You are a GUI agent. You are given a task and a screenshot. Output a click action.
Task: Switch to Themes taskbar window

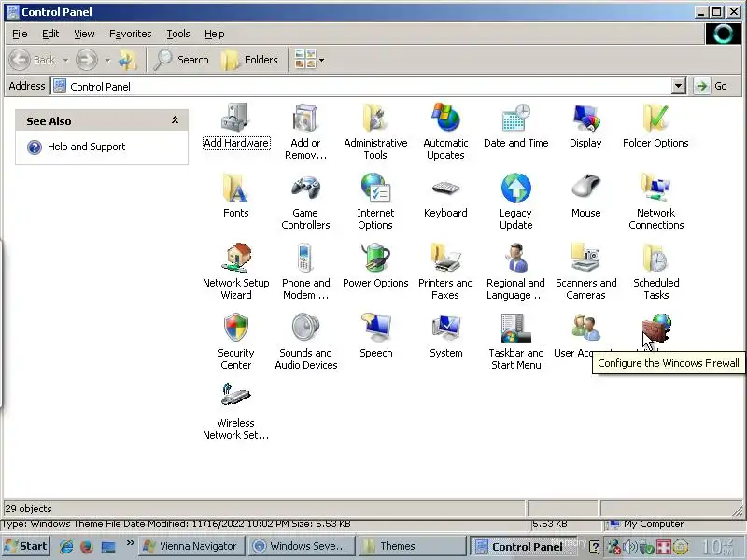tap(412, 546)
